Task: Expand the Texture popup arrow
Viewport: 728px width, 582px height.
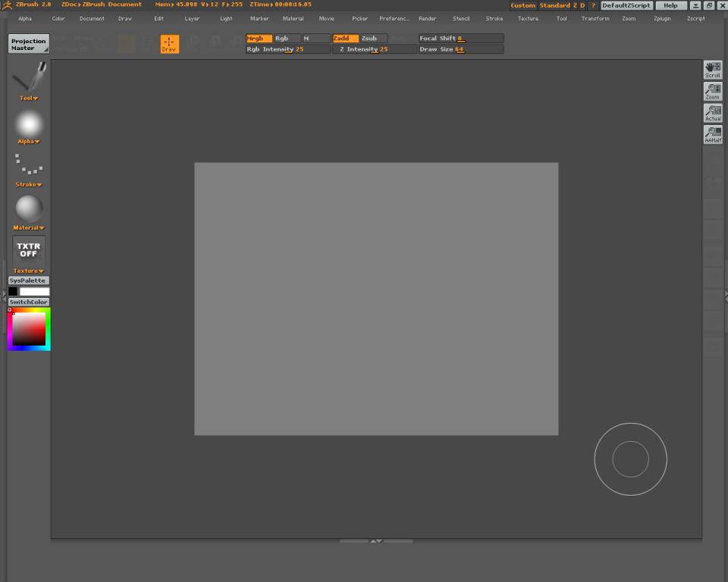Action: tap(41, 271)
